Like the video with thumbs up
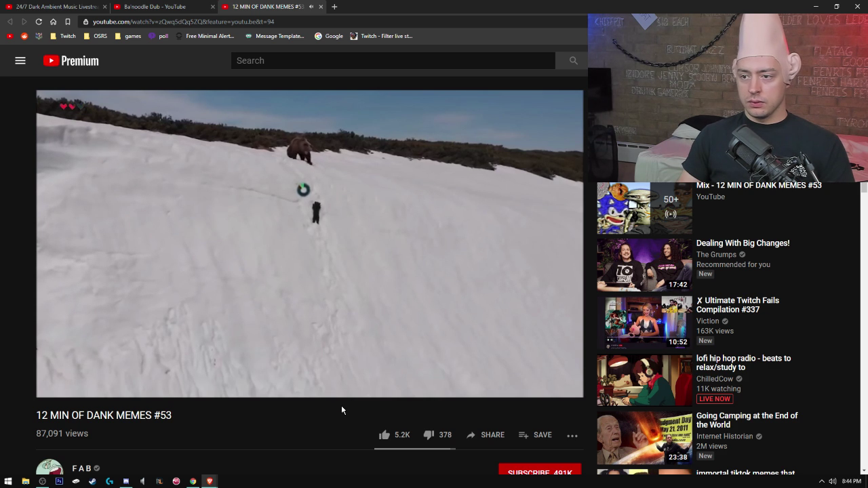 pyautogui.click(x=384, y=435)
